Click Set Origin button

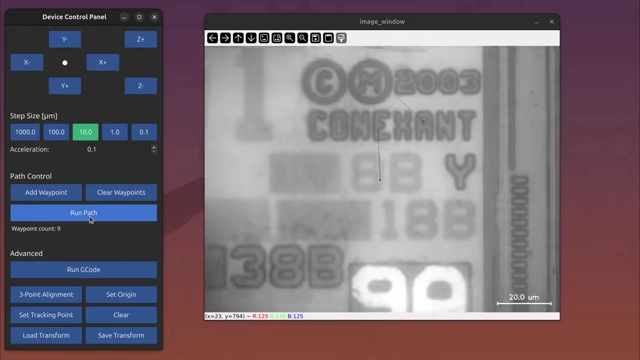121,294
